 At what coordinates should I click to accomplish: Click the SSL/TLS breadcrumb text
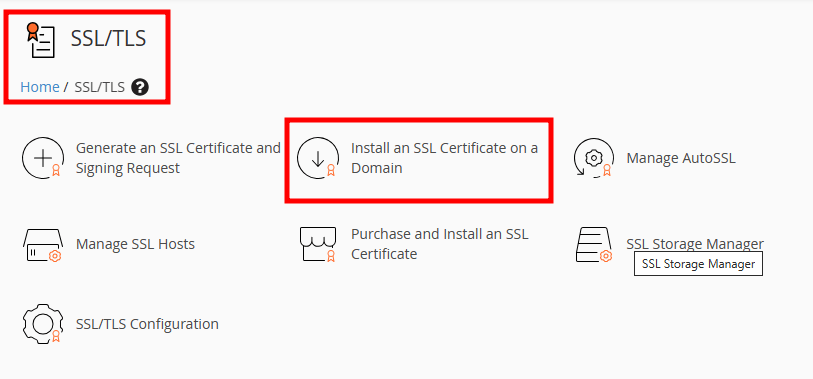coord(100,87)
